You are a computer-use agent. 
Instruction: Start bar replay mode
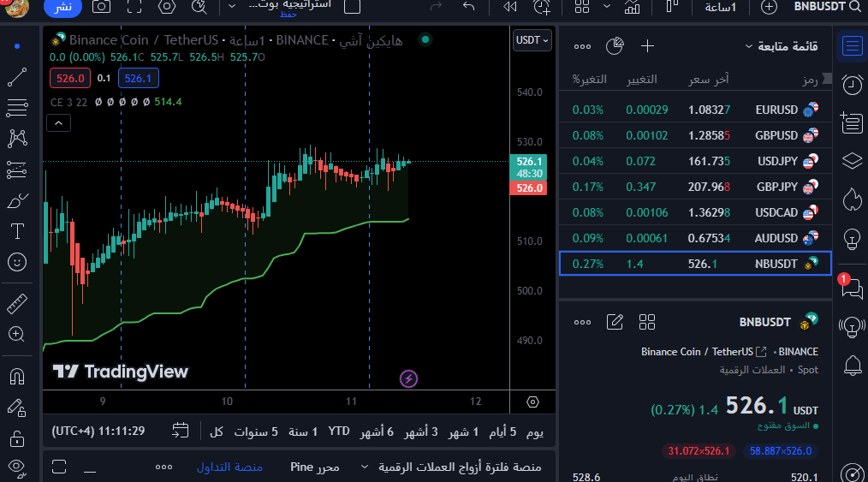[x=510, y=7]
